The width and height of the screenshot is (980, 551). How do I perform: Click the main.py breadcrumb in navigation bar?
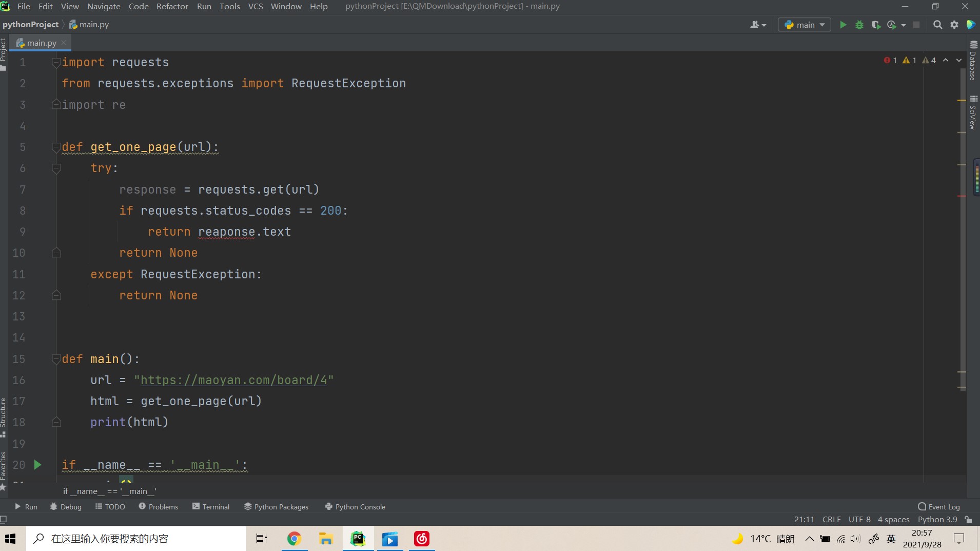point(89,24)
